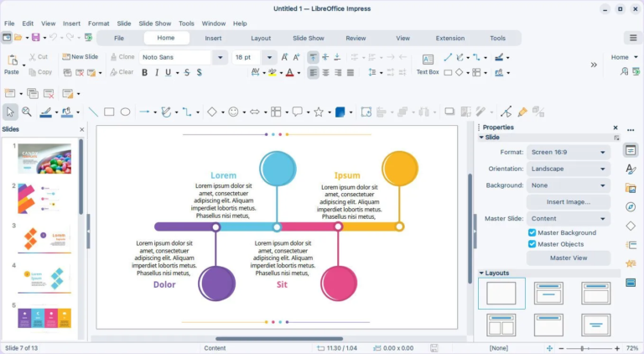Click the yellow Highlighting Color swatch
Viewport: 644px width, 354px height.
(272, 73)
